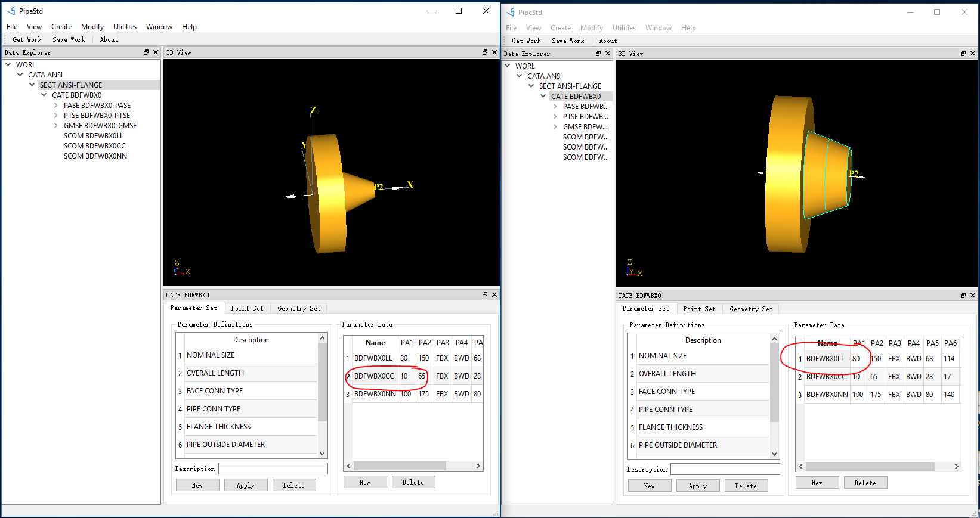The image size is (980, 518).
Task: Click the right arrow of the active window's Parameter Data scrollbar
Action: coord(478,466)
